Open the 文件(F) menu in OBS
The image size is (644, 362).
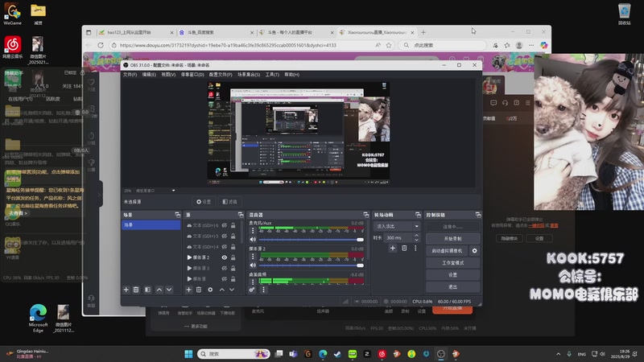(130, 75)
